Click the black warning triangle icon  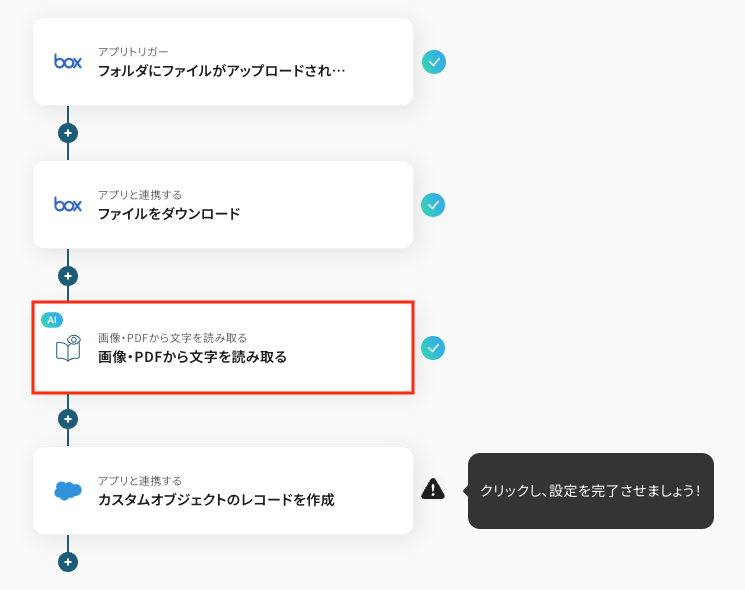(x=433, y=489)
